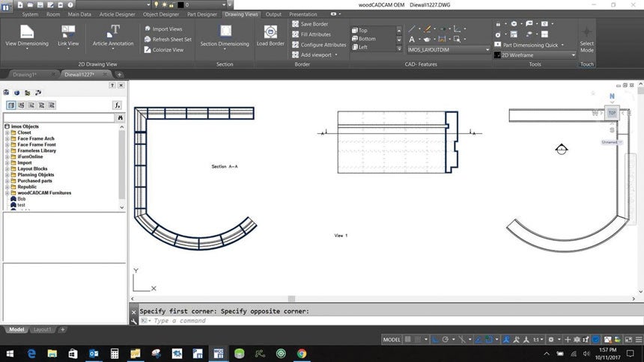644x362 pixels.
Task: Click the formula fx icon in the objects panel
Action: pos(117,105)
